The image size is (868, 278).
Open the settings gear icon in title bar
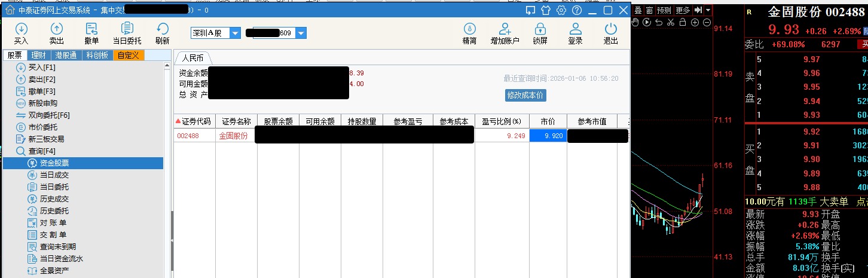(561, 10)
